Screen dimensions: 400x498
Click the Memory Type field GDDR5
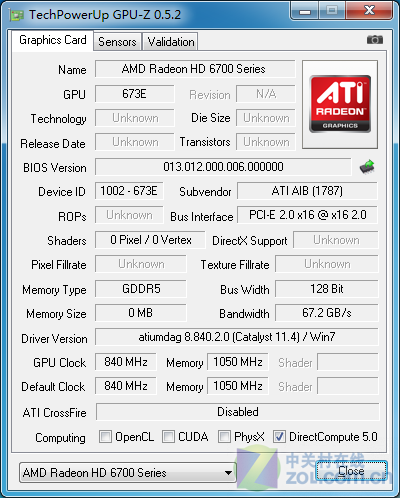point(141,289)
